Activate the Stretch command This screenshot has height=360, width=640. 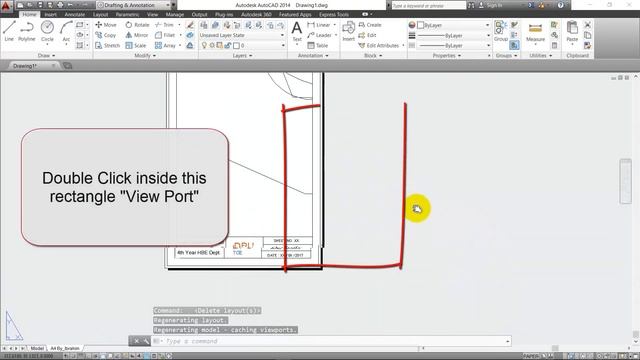pos(107,45)
